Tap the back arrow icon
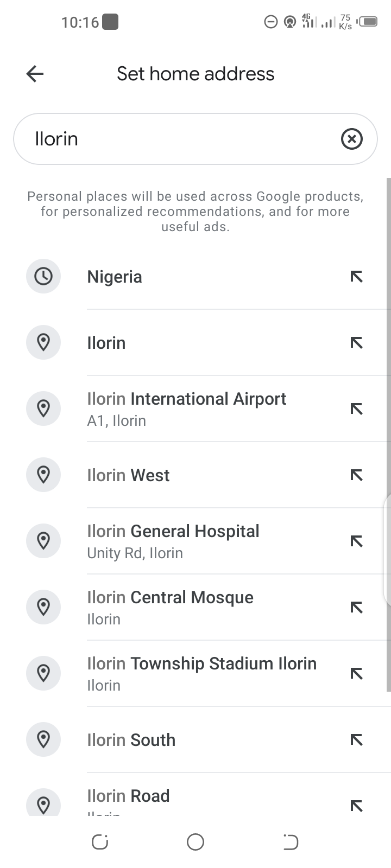Image resolution: width=391 pixels, height=868 pixels. tap(35, 74)
